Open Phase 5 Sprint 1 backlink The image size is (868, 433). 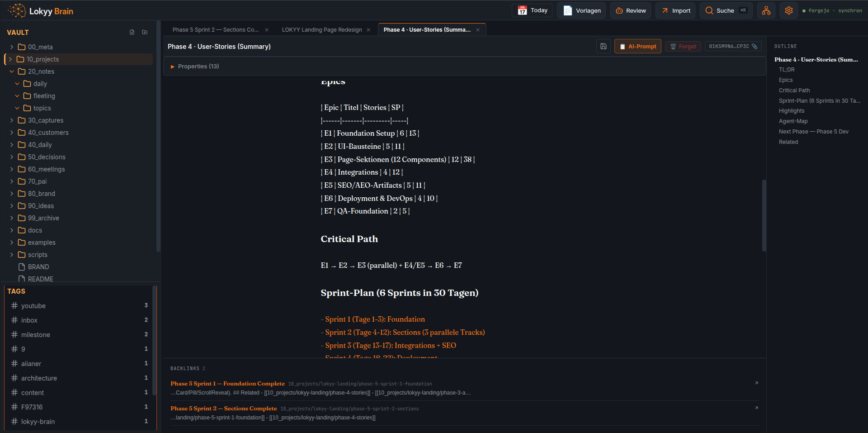pyautogui.click(x=227, y=384)
